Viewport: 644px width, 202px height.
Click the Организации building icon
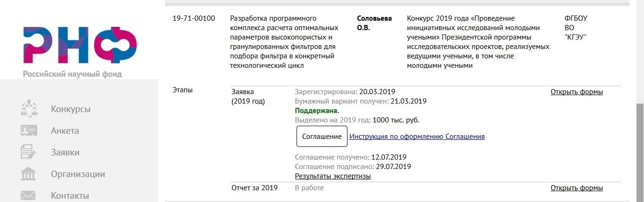pyautogui.click(x=29, y=174)
